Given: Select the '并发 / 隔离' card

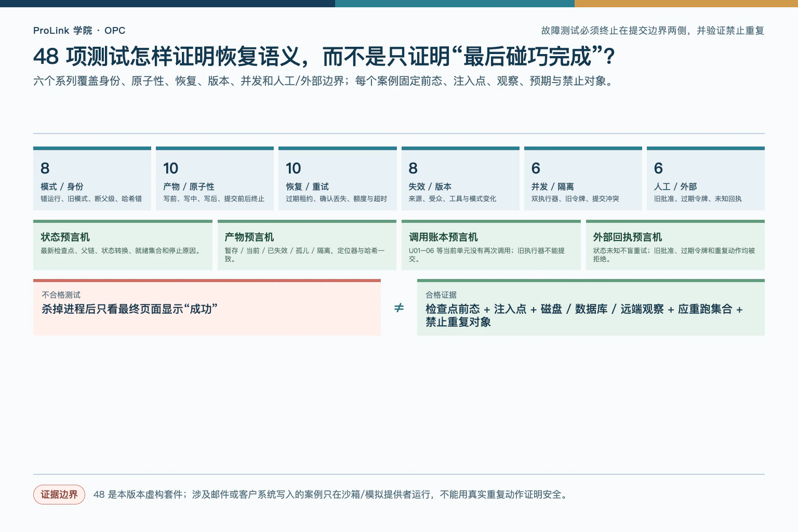Looking at the screenshot, I should click(583, 179).
